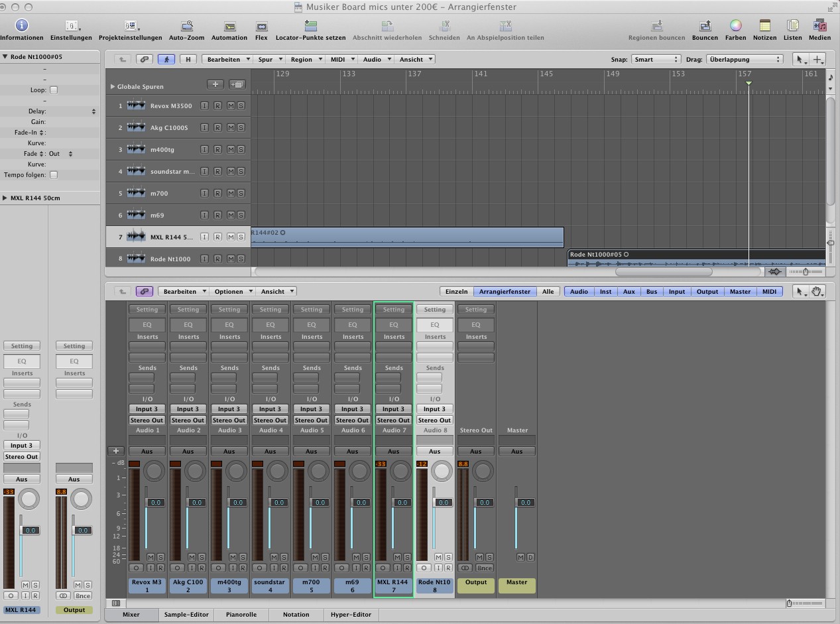
Task: Mute the Revox M3500 track
Action: (x=231, y=105)
